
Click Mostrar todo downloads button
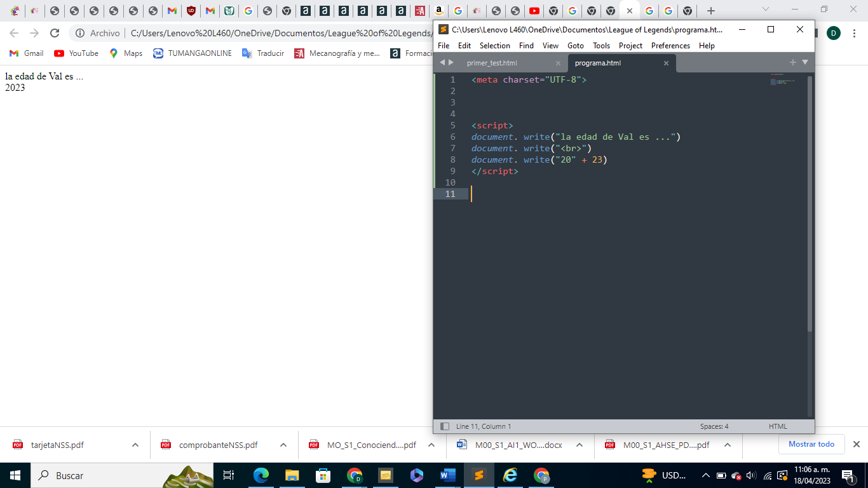(x=811, y=444)
